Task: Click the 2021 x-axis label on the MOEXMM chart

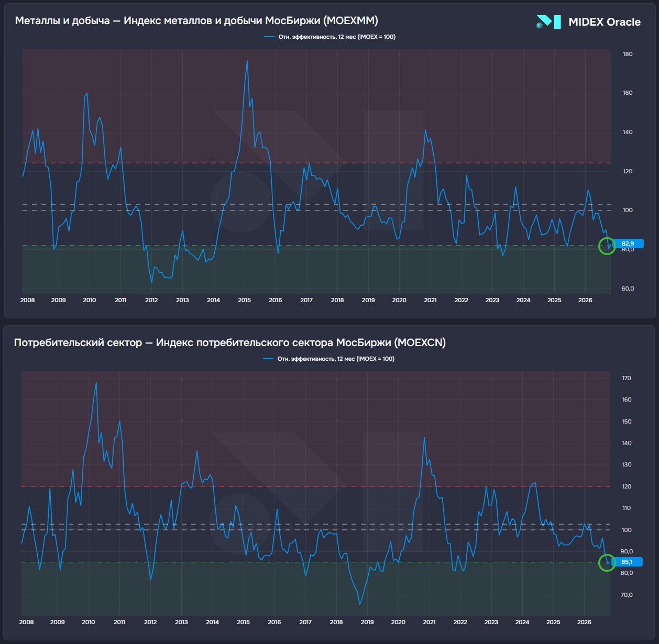Action: click(x=430, y=300)
